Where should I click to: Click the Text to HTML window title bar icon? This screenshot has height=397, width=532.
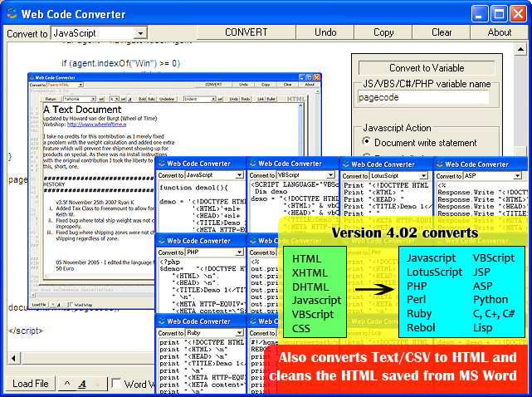tap(32, 77)
